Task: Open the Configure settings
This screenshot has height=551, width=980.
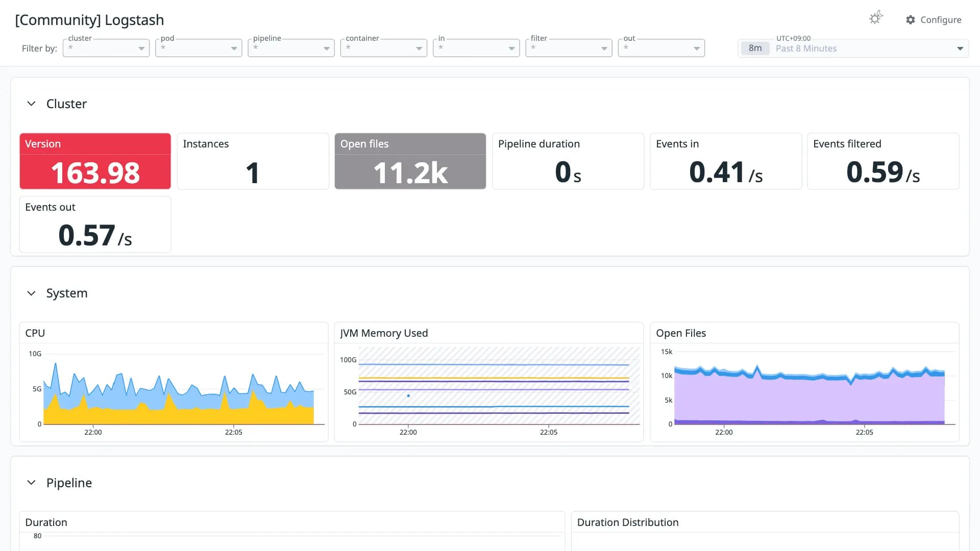Action: tap(934, 20)
